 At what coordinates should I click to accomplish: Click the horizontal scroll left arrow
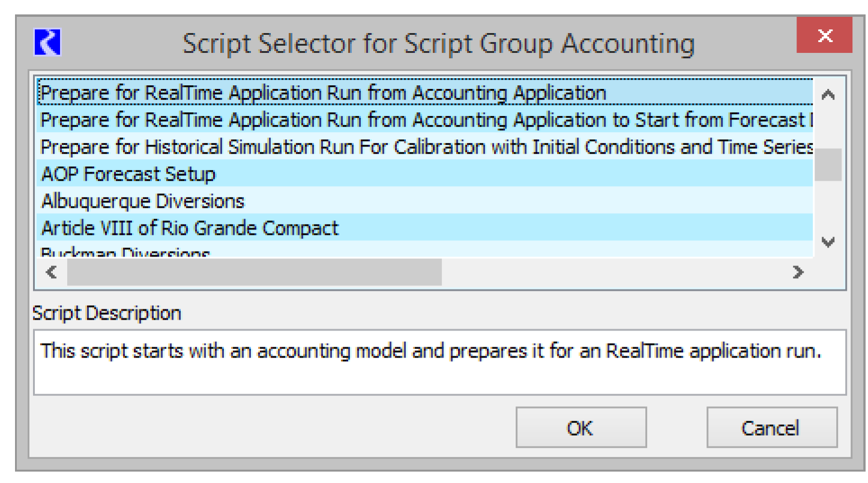pos(52,272)
